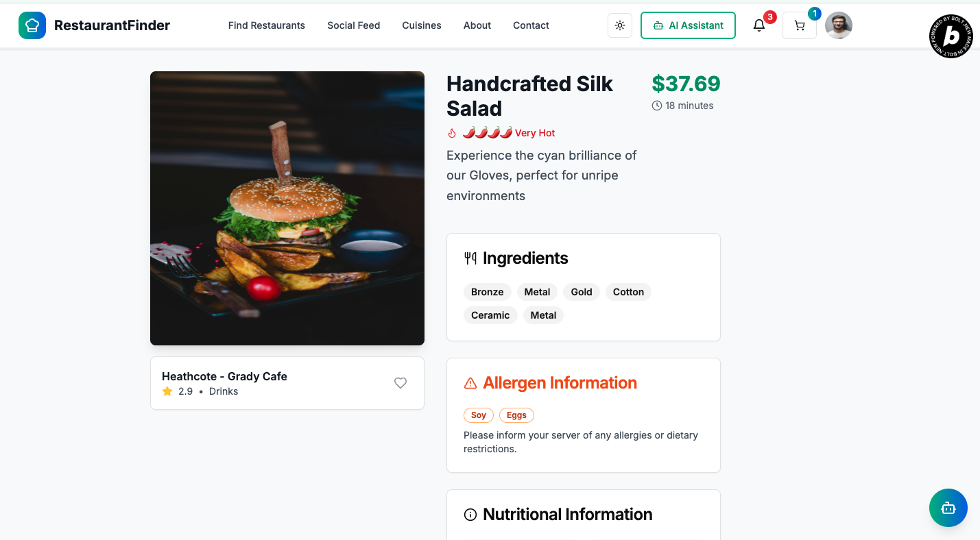
Task: Click the Nutritional Information info icon
Action: coord(470,515)
